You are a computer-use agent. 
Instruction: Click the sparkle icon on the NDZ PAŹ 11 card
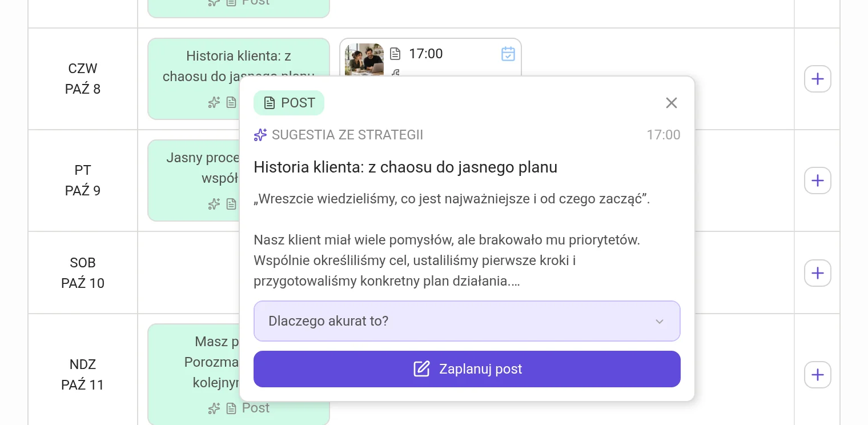[x=214, y=408]
